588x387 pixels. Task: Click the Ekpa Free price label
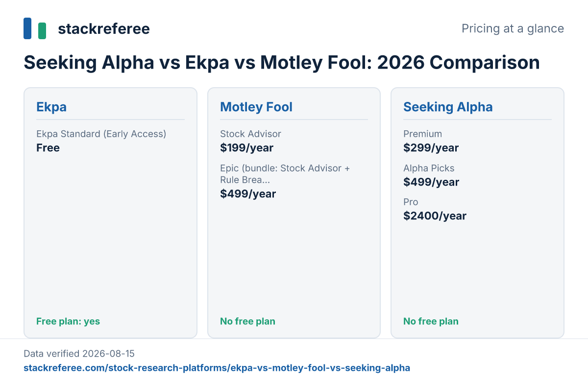click(x=48, y=148)
